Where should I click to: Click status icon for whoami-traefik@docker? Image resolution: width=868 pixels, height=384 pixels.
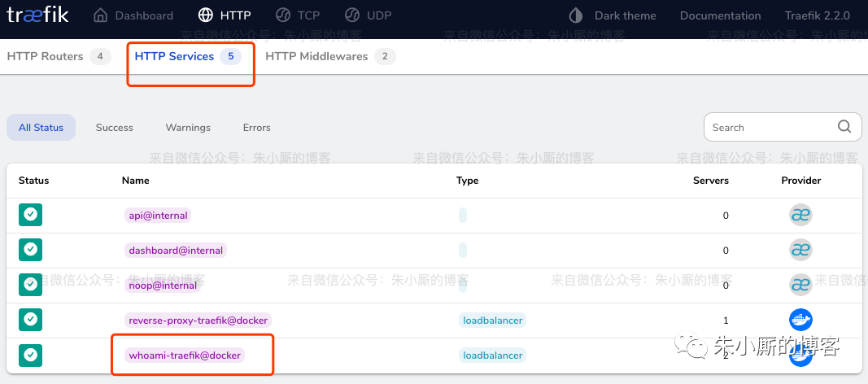point(30,355)
